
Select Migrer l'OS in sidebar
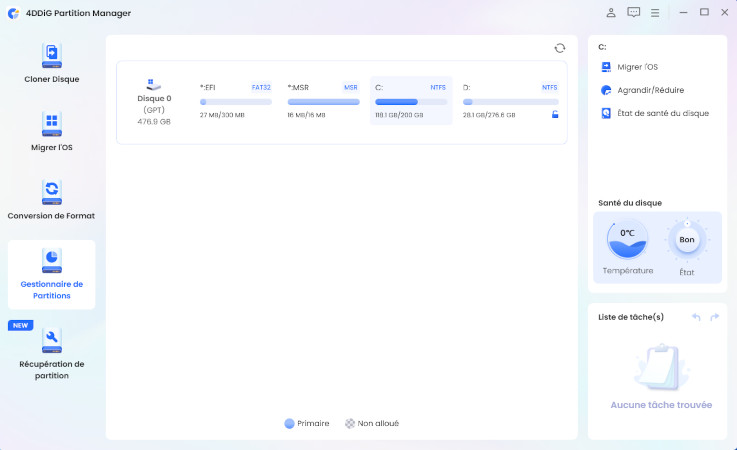pyautogui.click(x=51, y=132)
